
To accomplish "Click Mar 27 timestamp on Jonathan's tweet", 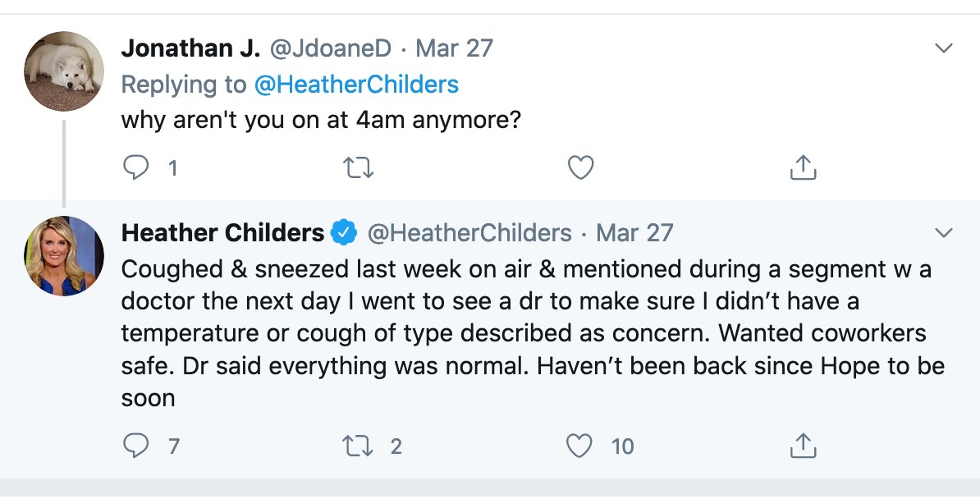I will pyautogui.click(x=455, y=48).
